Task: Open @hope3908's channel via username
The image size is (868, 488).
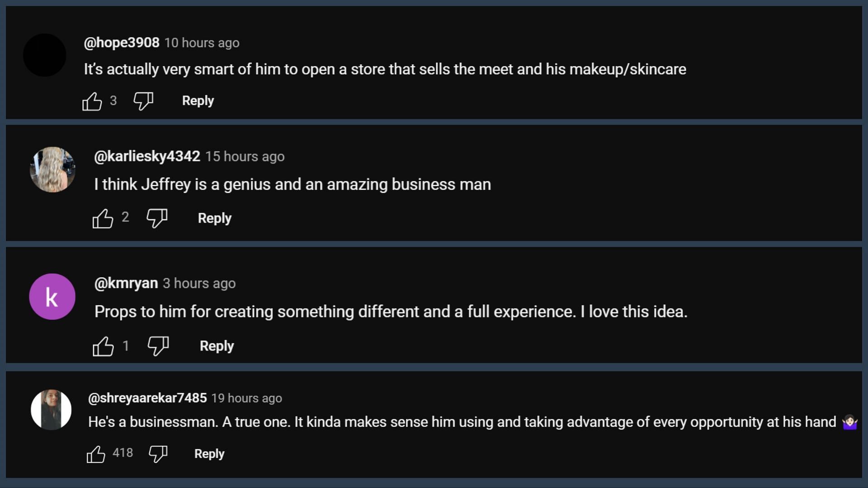Action: [x=122, y=42]
